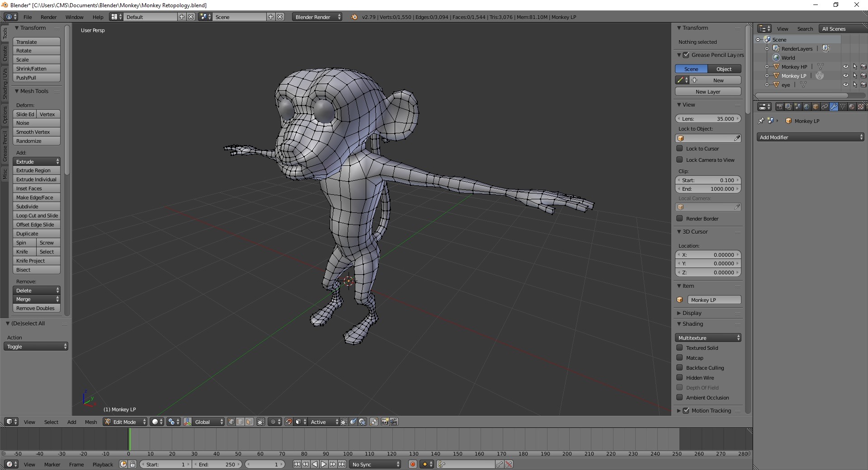Open the Edit Mode dropdown
Viewport: 868px width, 470px height.
click(125, 422)
